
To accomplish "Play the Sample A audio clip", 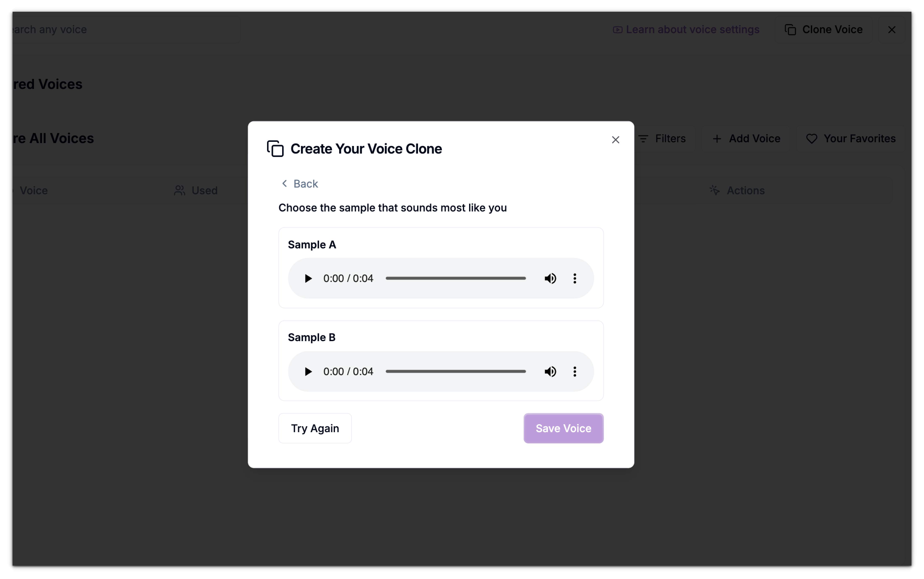I will tap(308, 278).
